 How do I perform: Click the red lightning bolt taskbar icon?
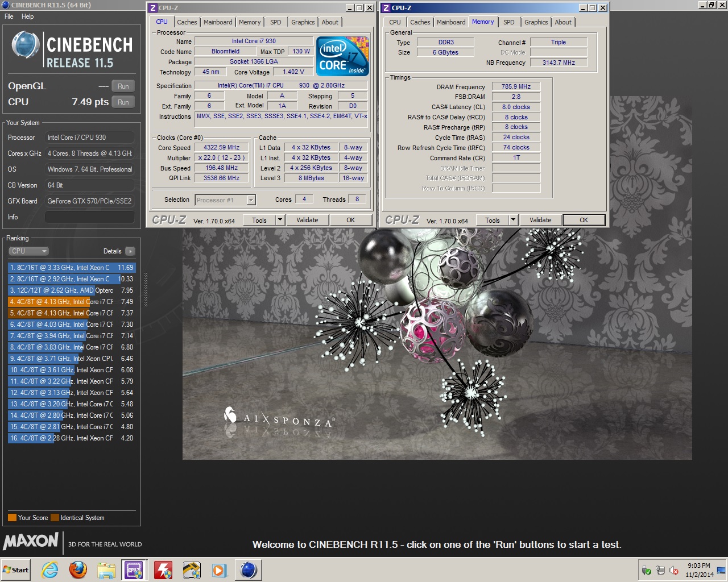163,570
